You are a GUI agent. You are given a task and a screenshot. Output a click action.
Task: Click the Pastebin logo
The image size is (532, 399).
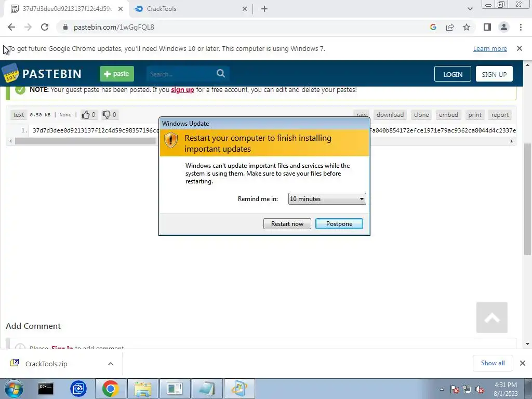click(42, 74)
